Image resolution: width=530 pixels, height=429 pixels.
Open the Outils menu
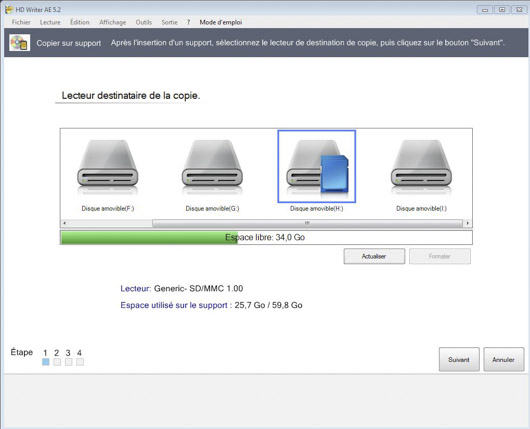[x=144, y=22]
